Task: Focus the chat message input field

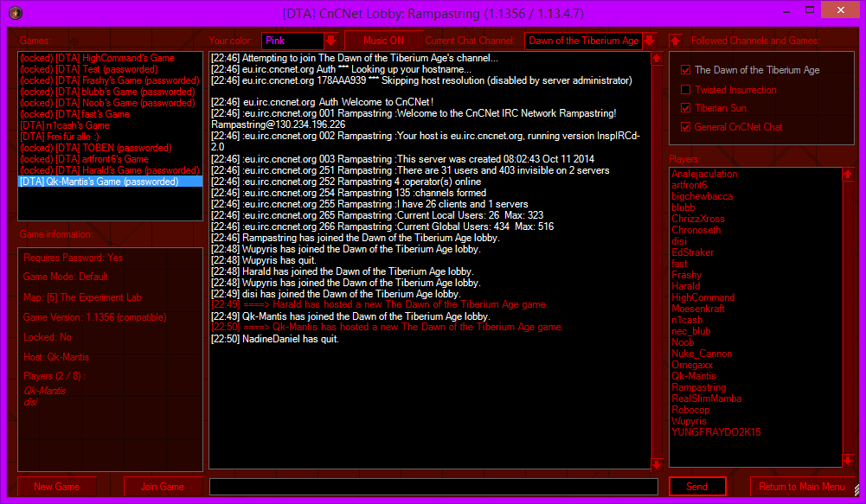Action: point(433,487)
